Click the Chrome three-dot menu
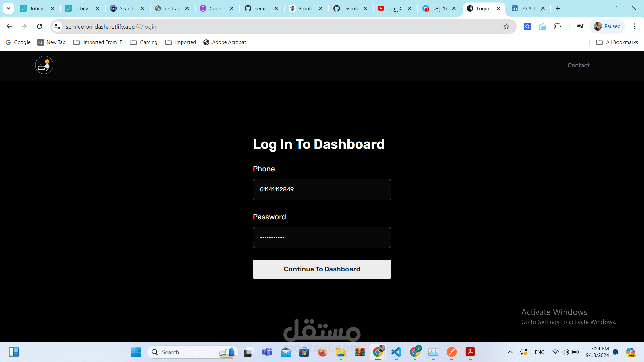Viewport: 644px width, 362px height. [634, 26]
